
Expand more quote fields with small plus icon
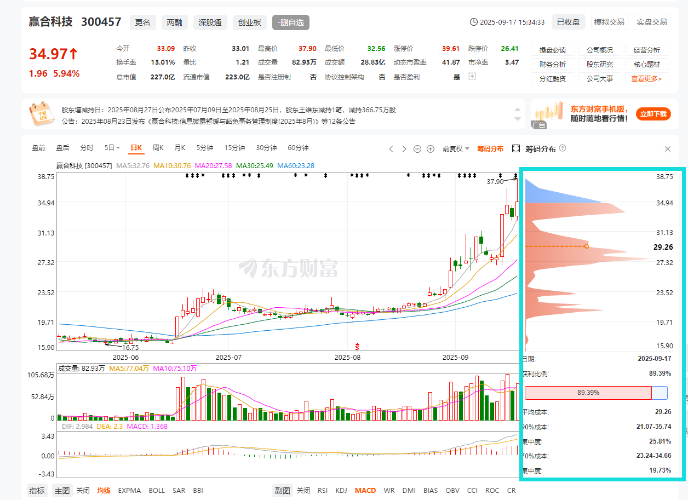[x=472, y=76]
